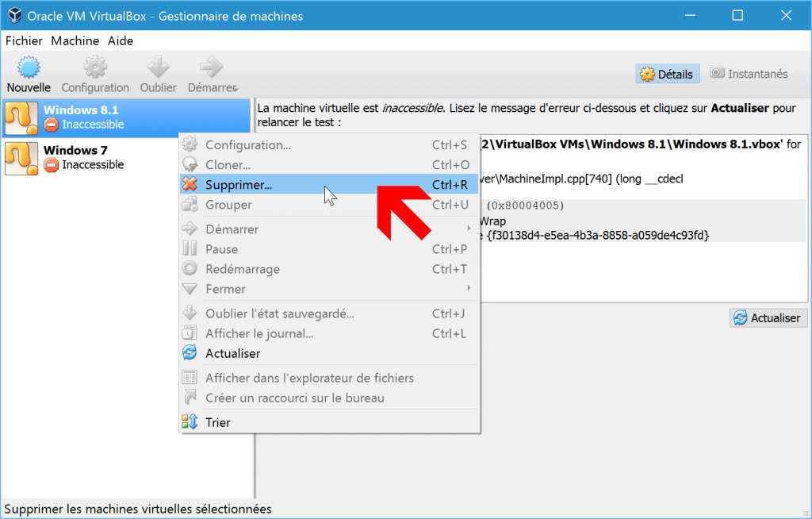Screen dimensions: 812x519
Task: Click the Redémarrage circle icon
Action: 190,268
